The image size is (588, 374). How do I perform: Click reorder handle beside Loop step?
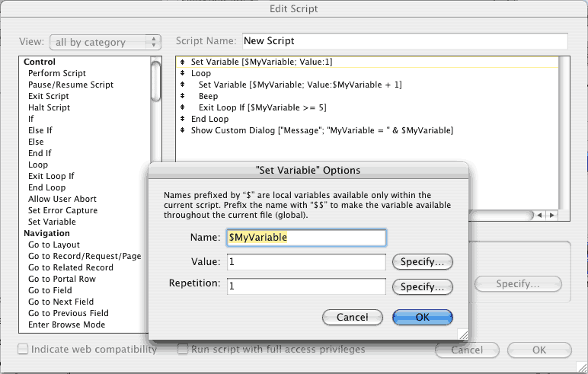(x=182, y=73)
